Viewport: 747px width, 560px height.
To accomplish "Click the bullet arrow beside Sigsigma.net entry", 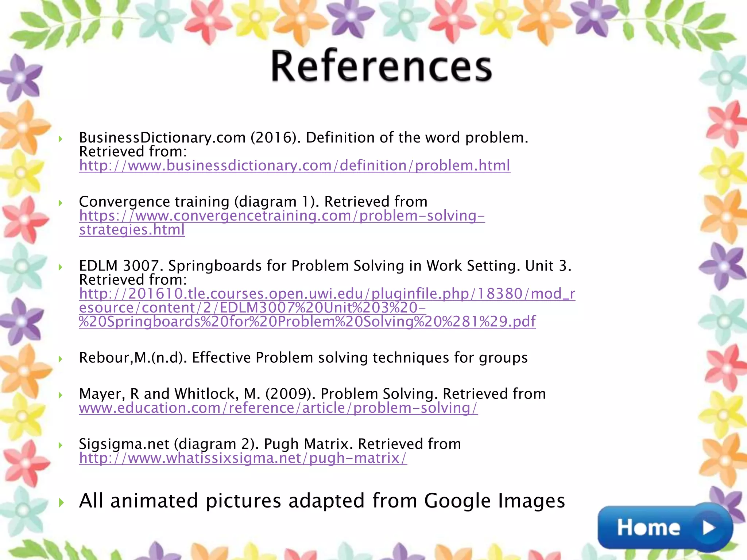I will pos(61,446).
